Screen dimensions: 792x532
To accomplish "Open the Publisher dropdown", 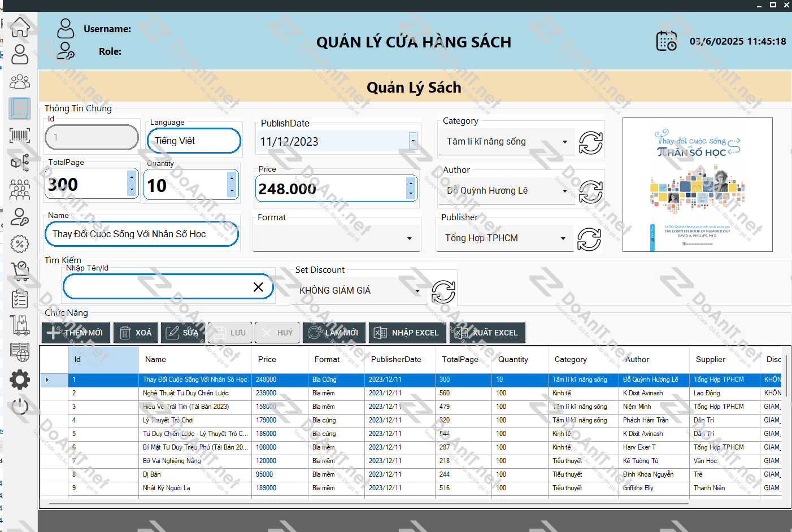I will click(x=563, y=238).
